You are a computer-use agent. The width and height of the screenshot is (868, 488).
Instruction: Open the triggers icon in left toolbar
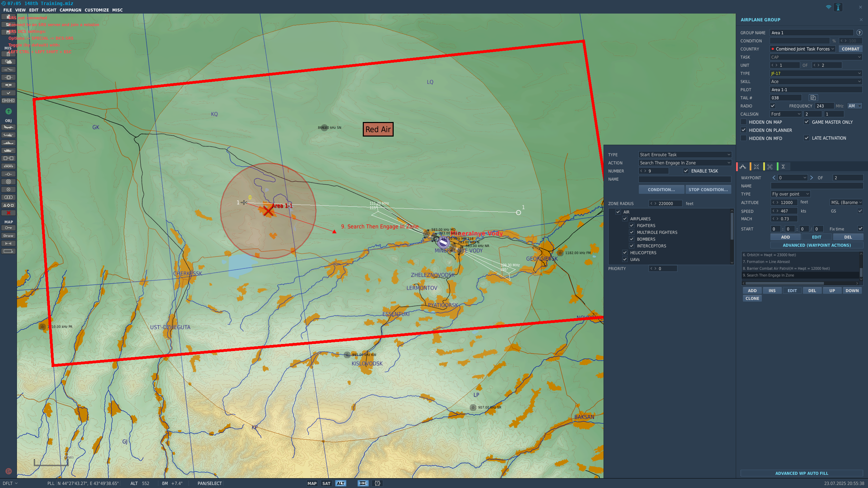tap(8, 69)
